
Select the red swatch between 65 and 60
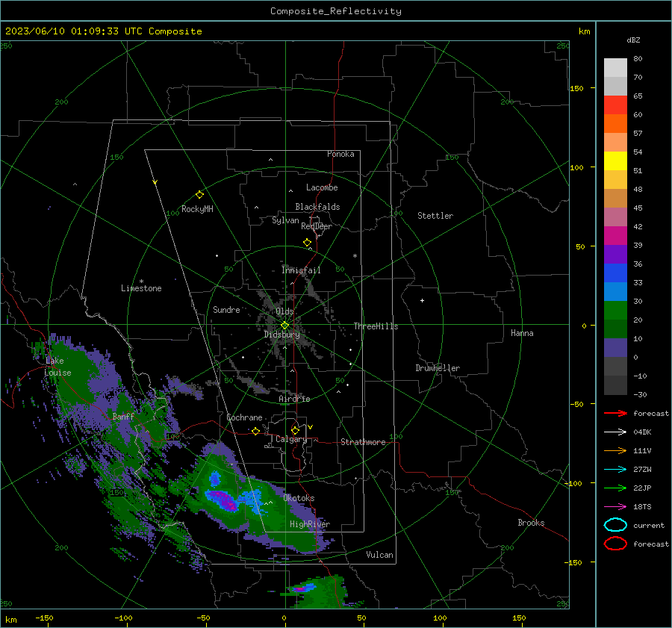pyautogui.click(x=615, y=105)
